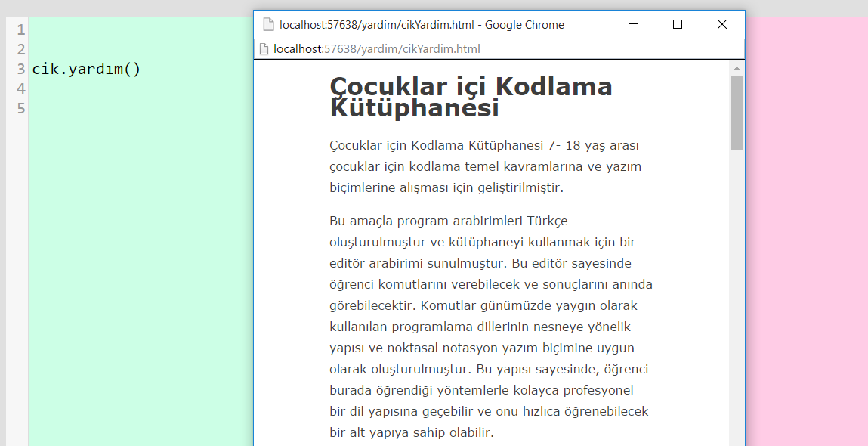
Task: Select line number 2 in the editor gutter
Action: tap(20, 49)
